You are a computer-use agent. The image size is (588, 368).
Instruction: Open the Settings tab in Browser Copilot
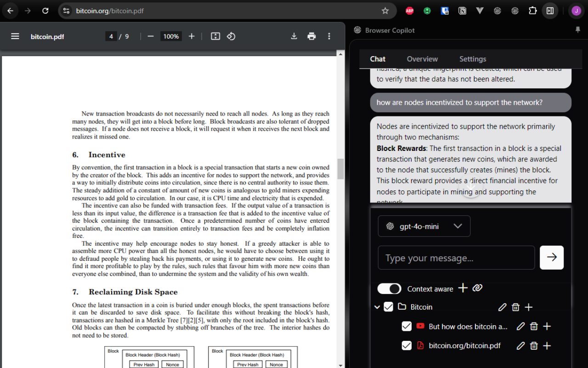pyautogui.click(x=472, y=59)
